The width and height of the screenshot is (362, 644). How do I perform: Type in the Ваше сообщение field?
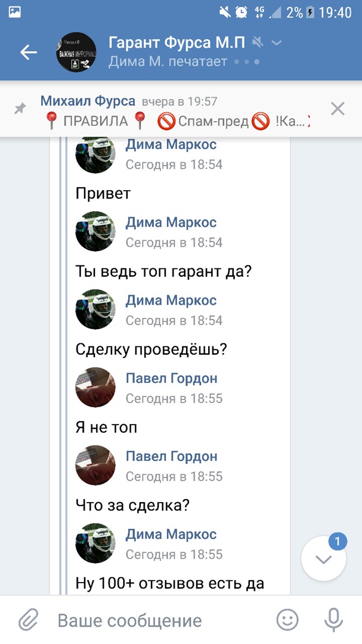(161, 620)
